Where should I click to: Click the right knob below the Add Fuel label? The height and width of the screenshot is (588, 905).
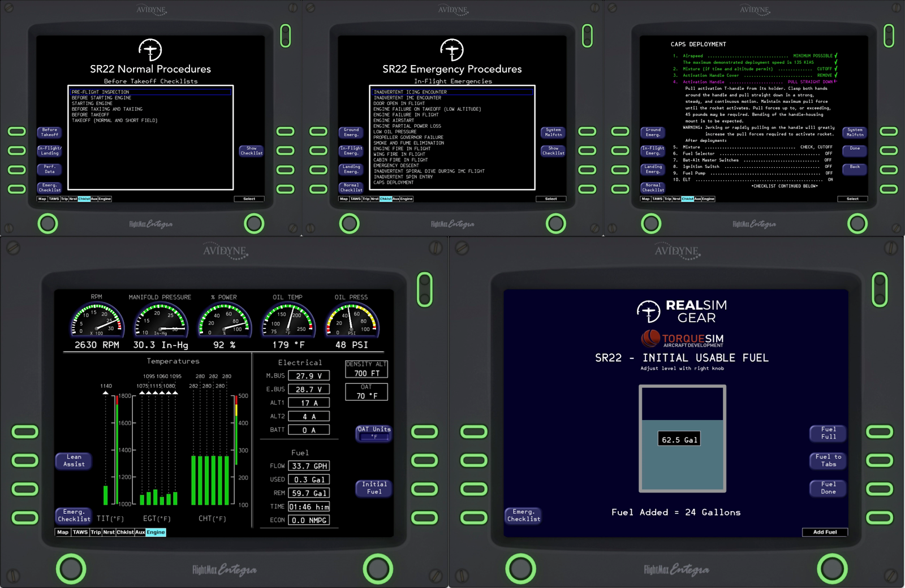point(832,568)
